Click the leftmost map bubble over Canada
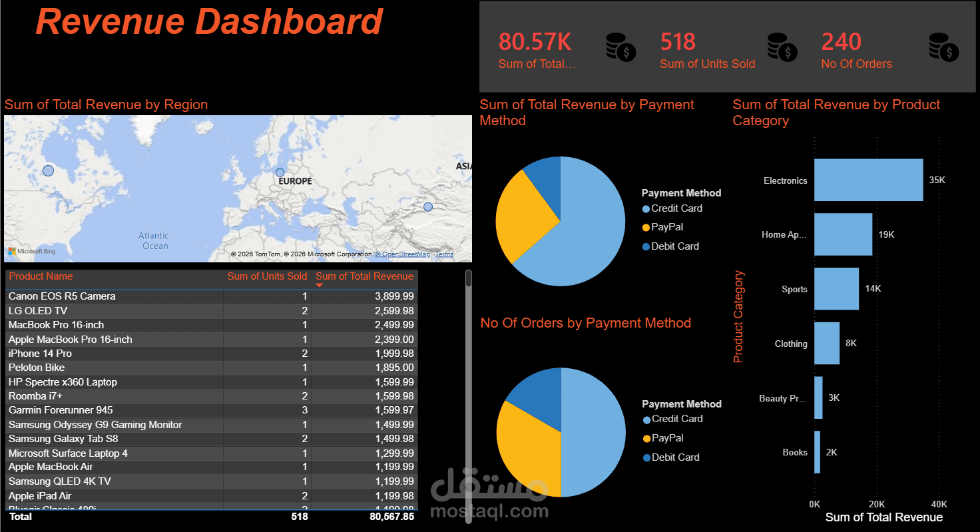Viewport: 980px width, 532px height. pyautogui.click(x=47, y=170)
